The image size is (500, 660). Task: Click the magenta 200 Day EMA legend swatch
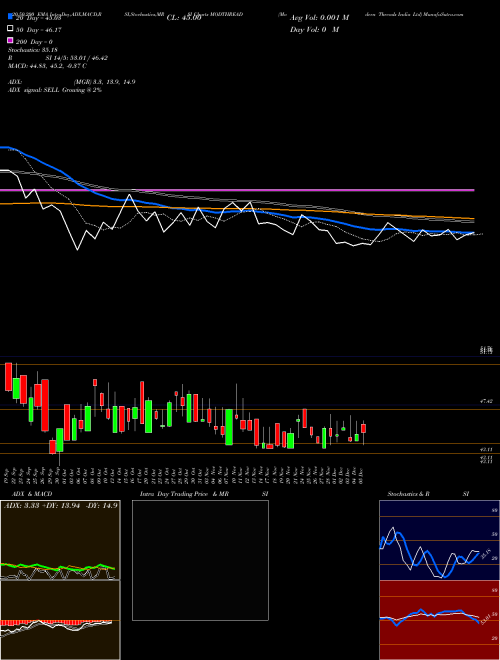point(11,41)
